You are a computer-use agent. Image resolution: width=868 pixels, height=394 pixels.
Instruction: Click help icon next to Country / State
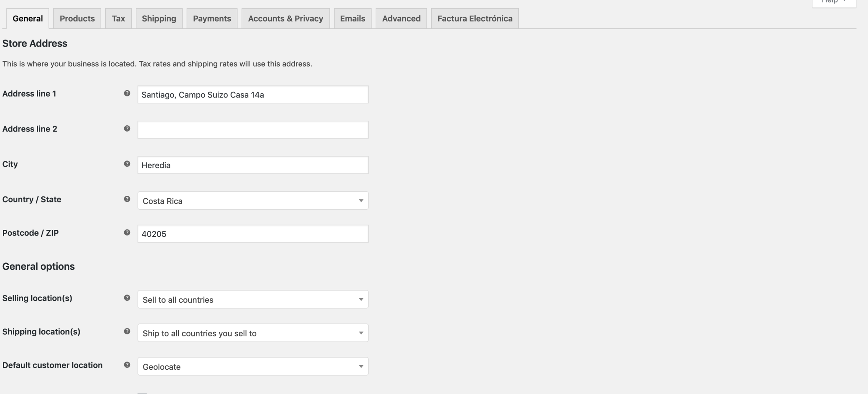(x=127, y=199)
